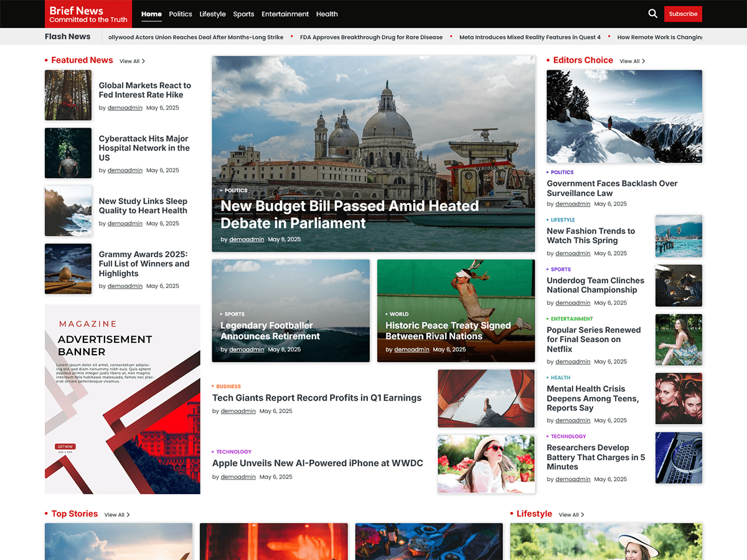This screenshot has width=747, height=560.
Task: Open the Home tab in the navigation
Action: coord(151,14)
